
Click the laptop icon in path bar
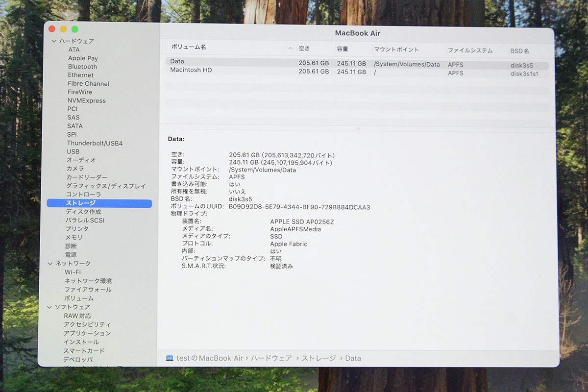coord(170,358)
